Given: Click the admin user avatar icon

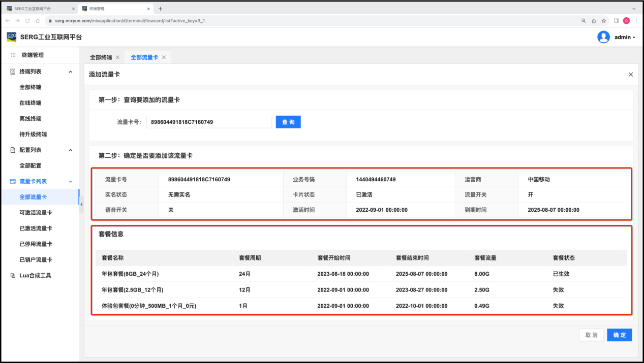Looking at the screenshot, I should 603,37.
